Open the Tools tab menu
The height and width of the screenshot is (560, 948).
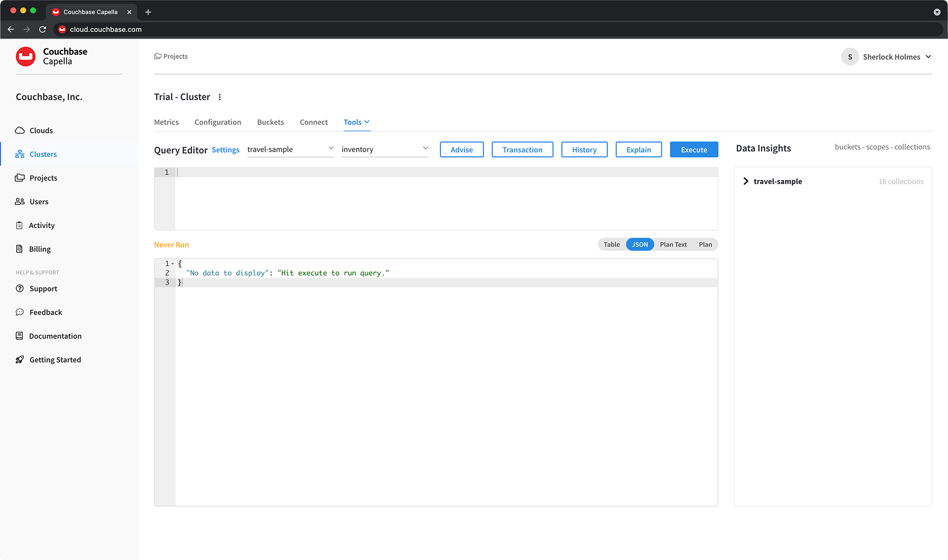pos(356,122)
